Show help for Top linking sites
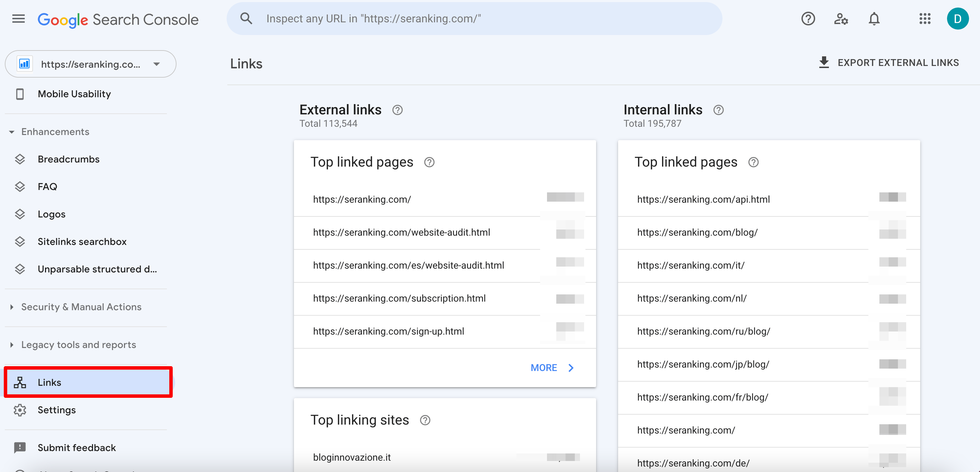The height and width of the screenshot is (472, 980). click(x=425, y=420)
